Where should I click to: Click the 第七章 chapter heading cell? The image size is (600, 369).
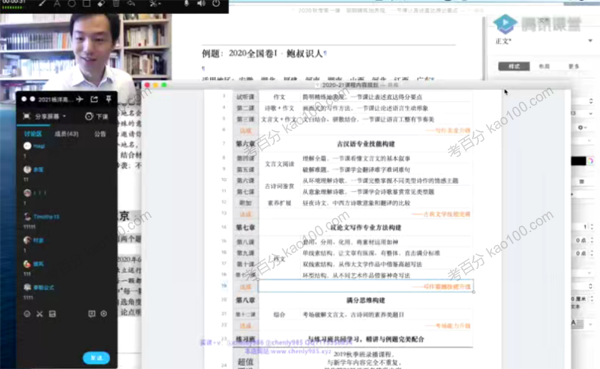245,227
